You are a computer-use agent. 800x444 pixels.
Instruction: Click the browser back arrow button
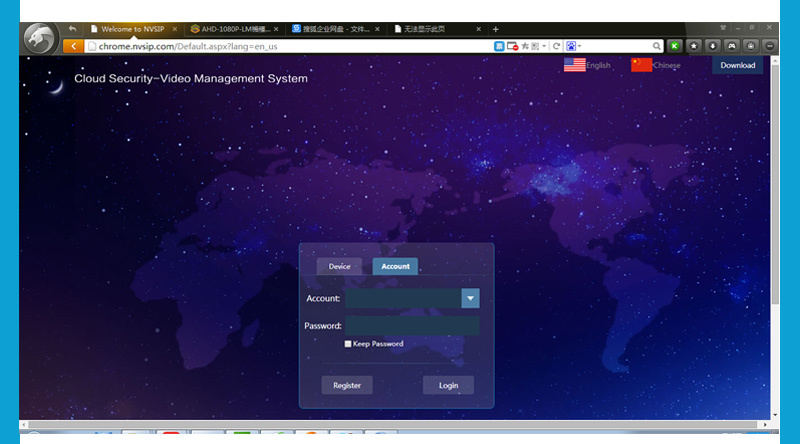click(73, 46)
